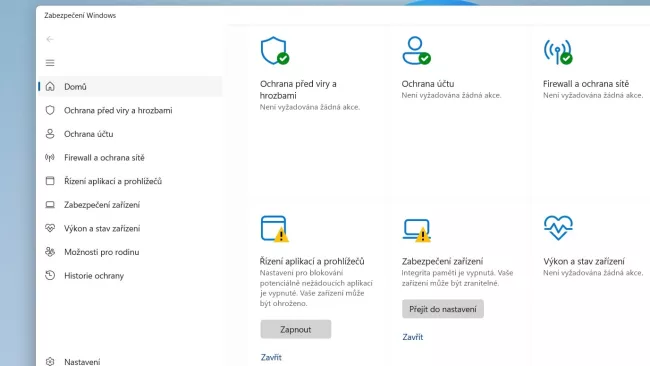Click the person icon next to Ochrana účtu
The height and width of the screenshot is (366, 650).
click(x=50, y=133)
